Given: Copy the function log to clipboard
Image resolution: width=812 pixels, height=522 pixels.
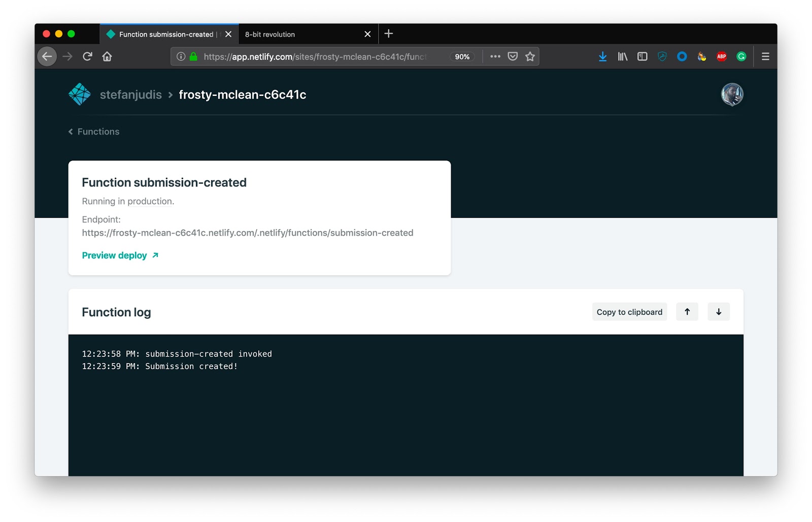Looking at the screenshot, I should (629, 312).
